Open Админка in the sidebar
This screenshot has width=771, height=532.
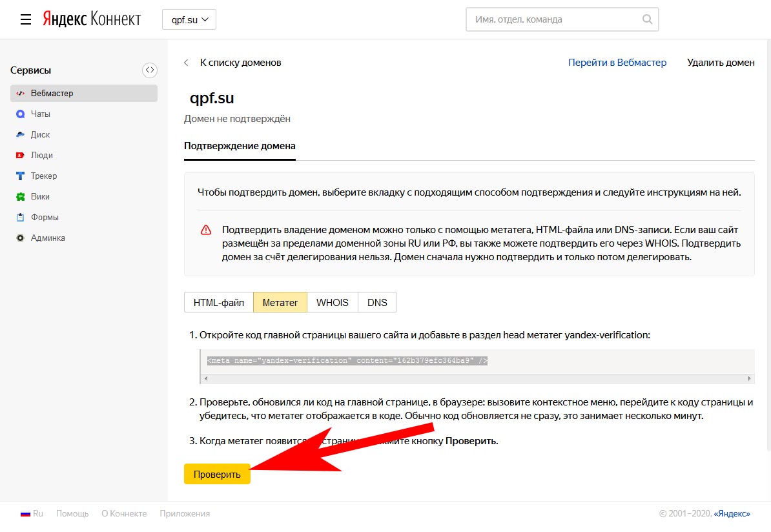coord(83,238)
